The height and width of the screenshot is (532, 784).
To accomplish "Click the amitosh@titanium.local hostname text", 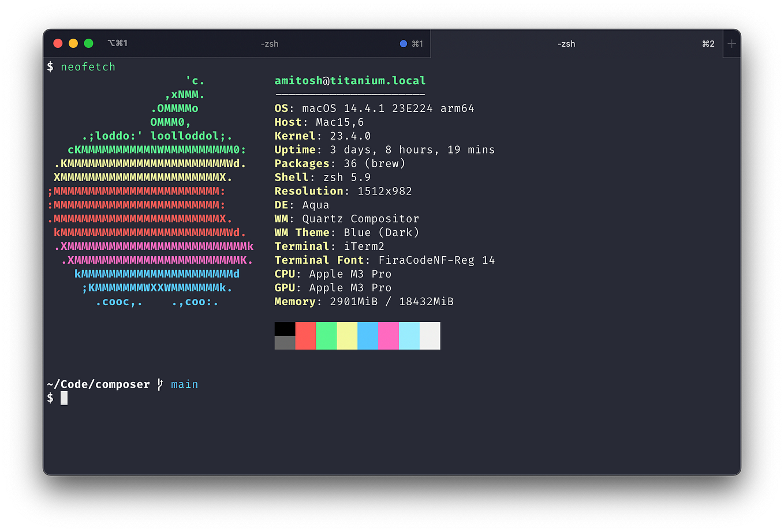I will (x=349, y=80).
